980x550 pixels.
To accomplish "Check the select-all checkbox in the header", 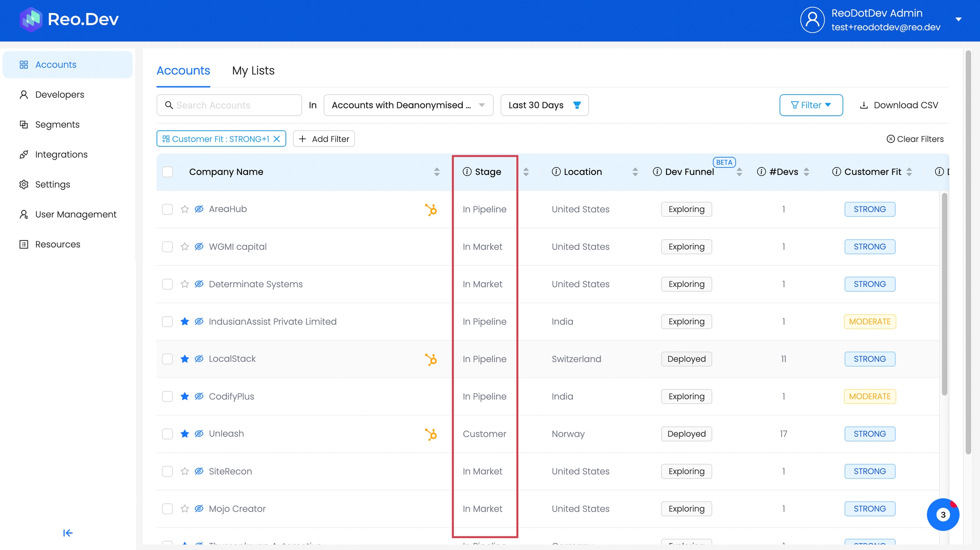I will click(168, 172).
